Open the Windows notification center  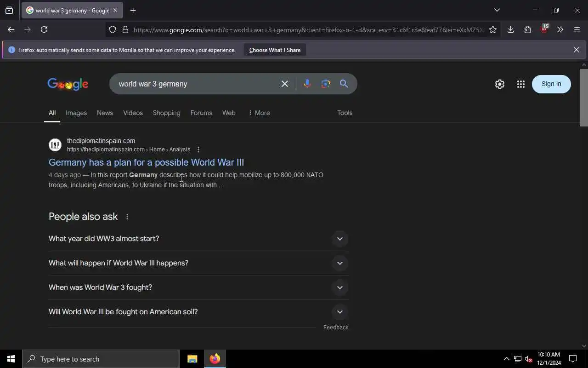click(x=573, y=359)
